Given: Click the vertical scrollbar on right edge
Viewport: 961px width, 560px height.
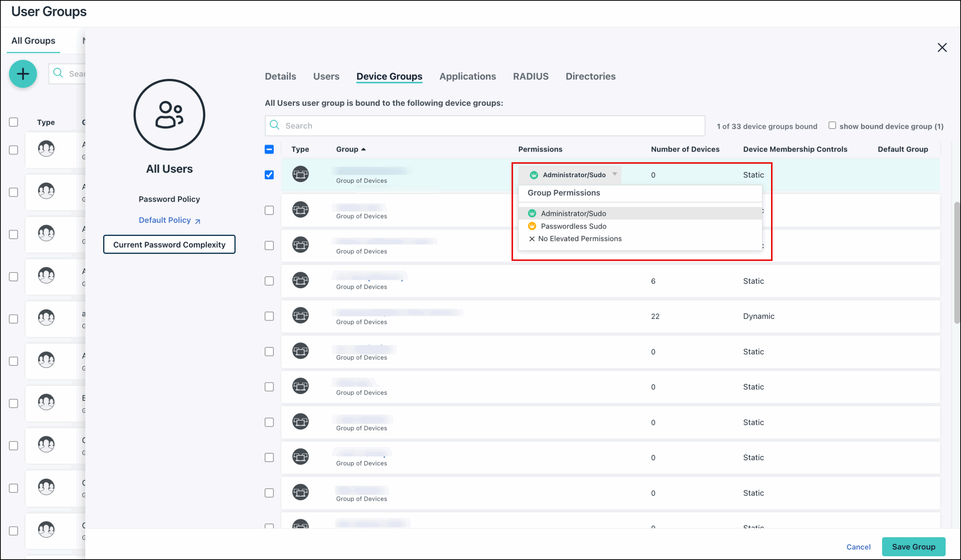Looking at the screenshot, I should pyautogui.click(x=956, y=263).
